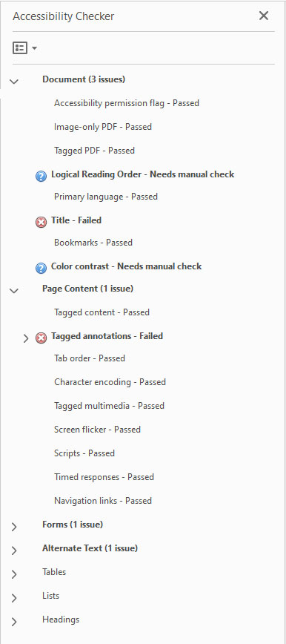Close the Accessibility Checker panel
This screenshot has height=644, width=286.
[x=264, y=16]
